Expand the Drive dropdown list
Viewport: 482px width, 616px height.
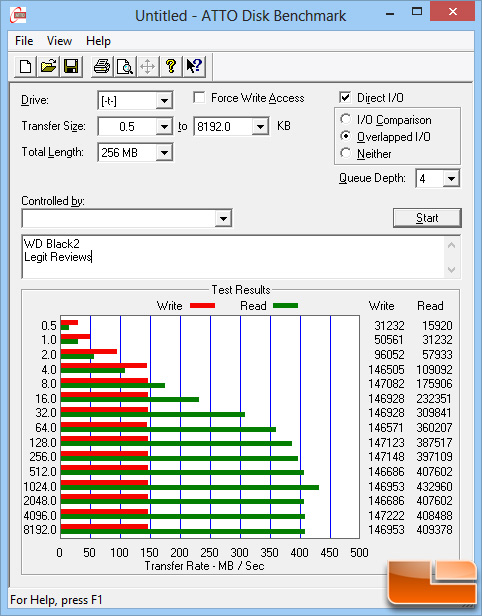(x=164, y=101)
